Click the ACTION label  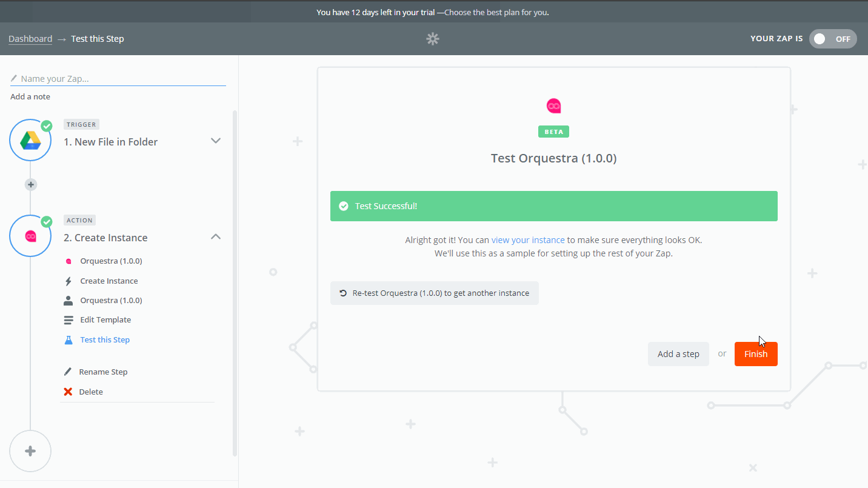tap(80, 220)
